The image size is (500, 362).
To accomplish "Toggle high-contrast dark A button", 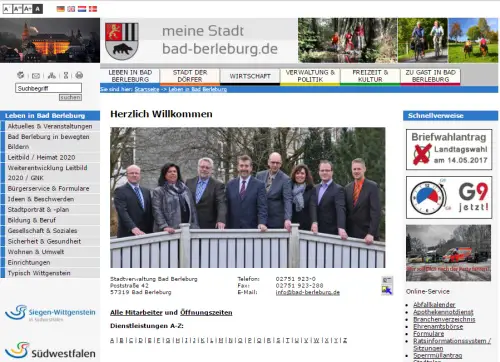I will (38, 9).
